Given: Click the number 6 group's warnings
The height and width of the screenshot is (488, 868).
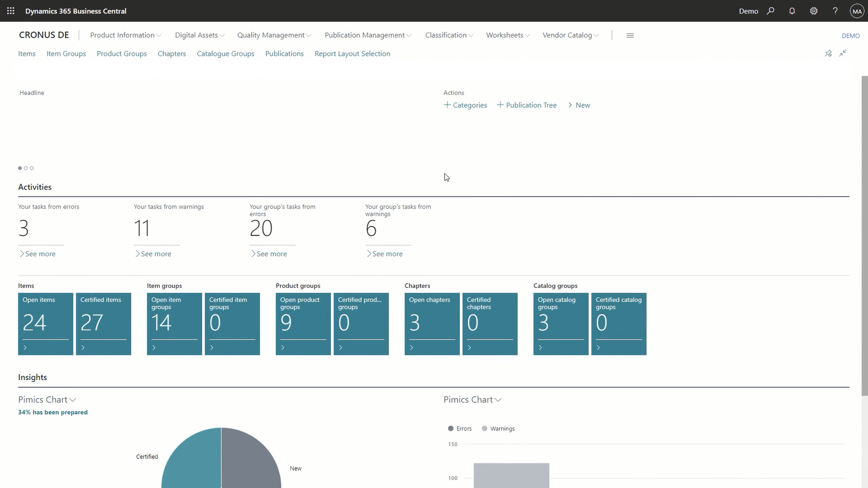Looking at the screenshot, I should (371, 228).
